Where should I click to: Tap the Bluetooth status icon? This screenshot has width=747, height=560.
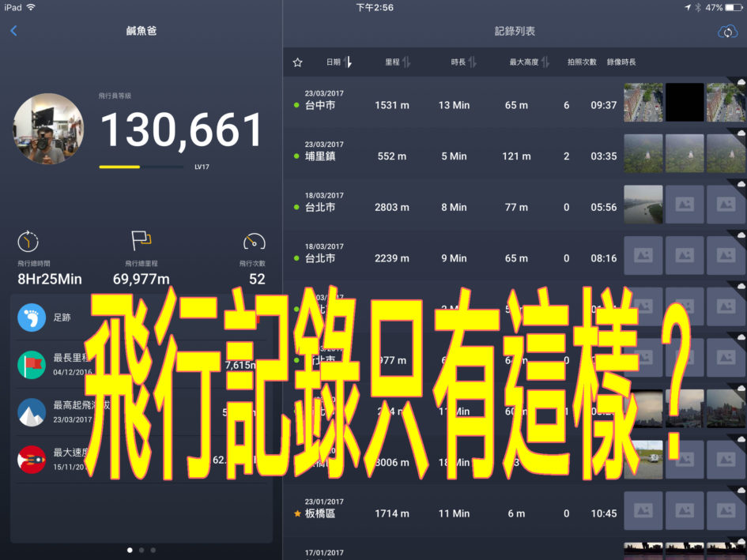pyautogui.click(x=698, y=8)
